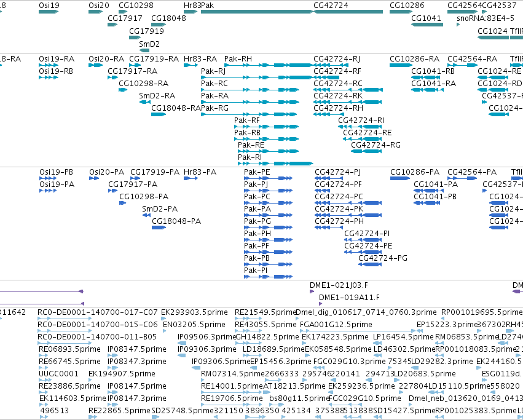523x420 pixels.
Task: Click the CG18048 gene label
Action: [x=169, y=18]
